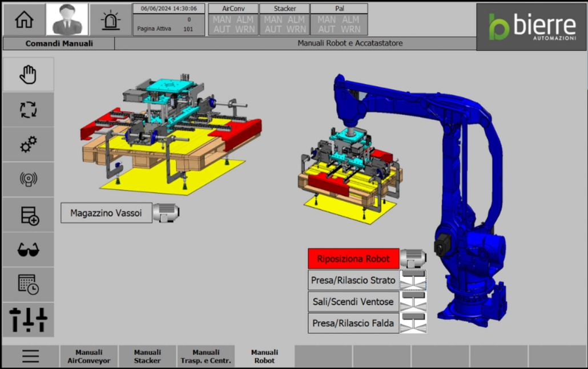Open the user login profile icon
This screenshot has height=369, width=588.
pos(67,19)
